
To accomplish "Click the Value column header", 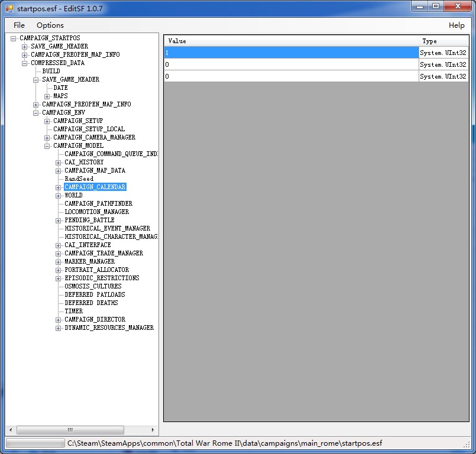I will (292, 41).
